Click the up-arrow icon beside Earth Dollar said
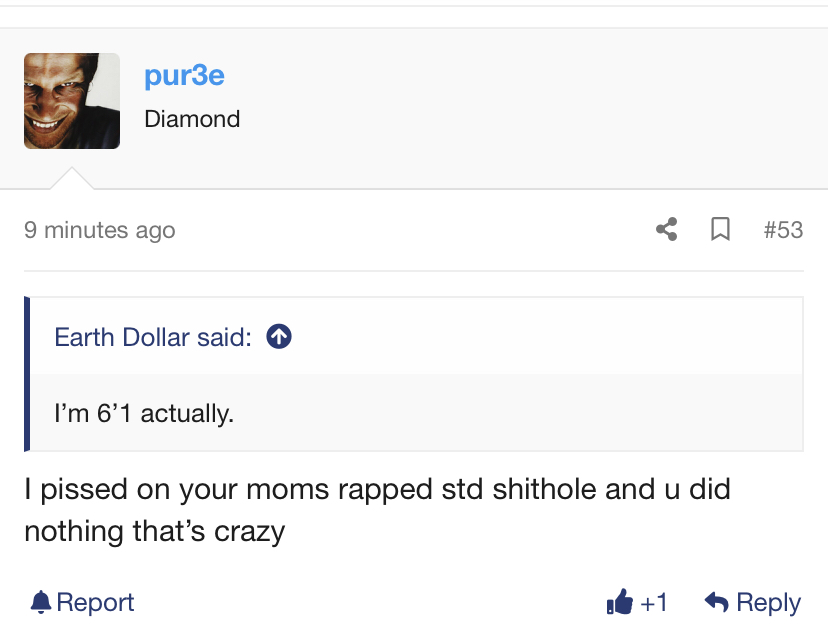 pos(279,336)
